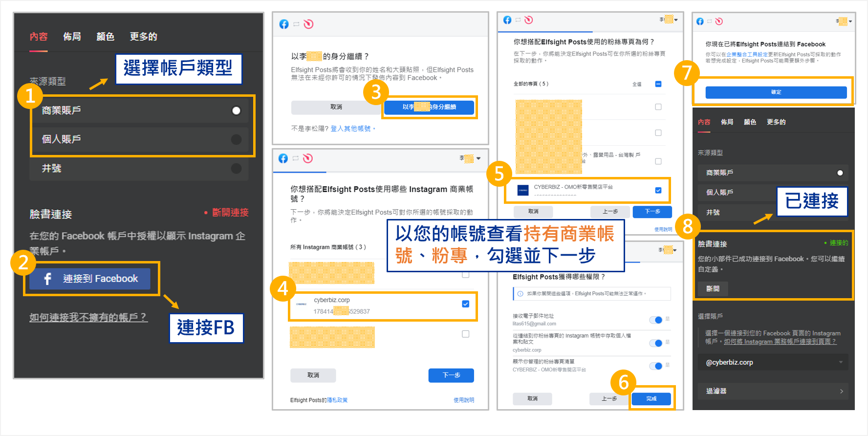Screen dimensions: 868x436
Task: Click connection icon in linked-confirmation dialog header
Action: pos(709,22)
